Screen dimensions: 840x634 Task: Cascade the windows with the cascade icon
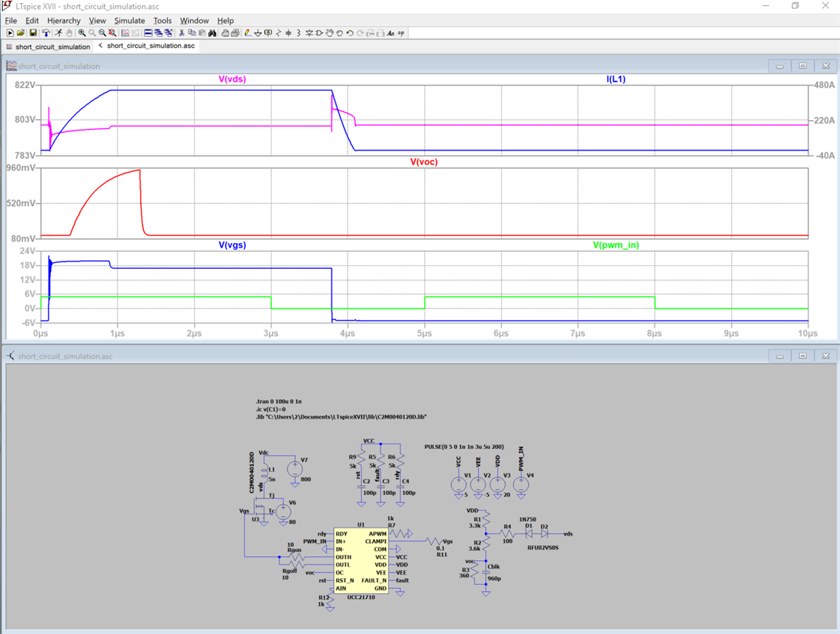tap(158, 33)
